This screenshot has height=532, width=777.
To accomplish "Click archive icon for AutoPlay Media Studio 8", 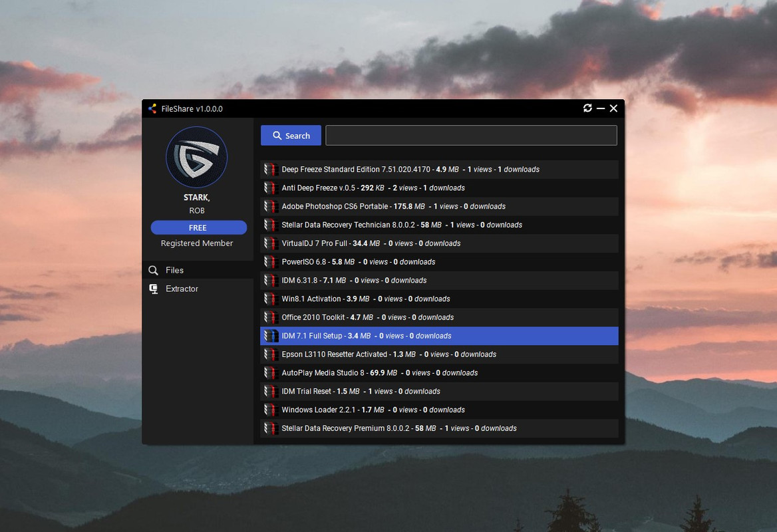I will coord(271,372).
